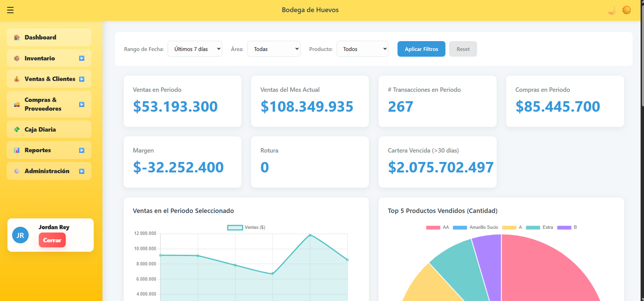Click the Compras & Proveedores truck icon
Image resolution: width=644 pixels, height=301 pixels.
coord(17,104)
